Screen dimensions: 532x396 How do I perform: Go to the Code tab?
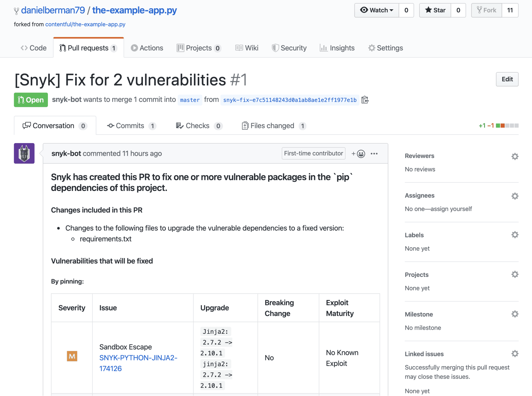(34, 48)
